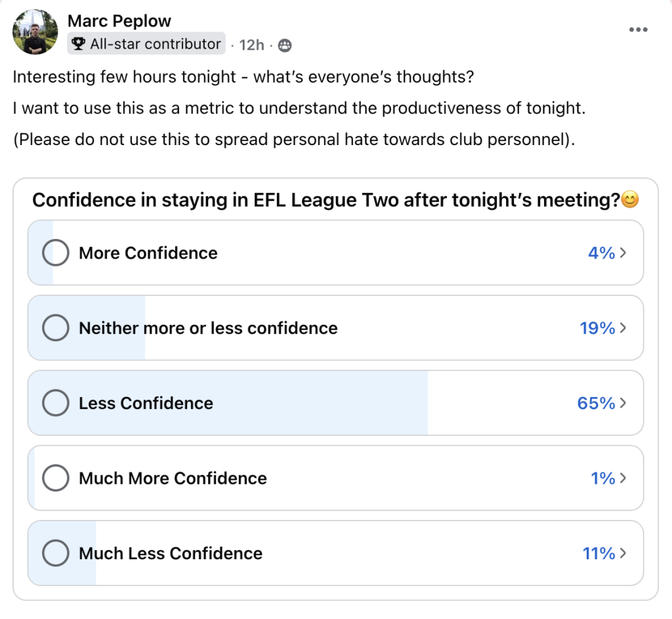Expand voters via the chevron next to 4%

tap(623, 253)
